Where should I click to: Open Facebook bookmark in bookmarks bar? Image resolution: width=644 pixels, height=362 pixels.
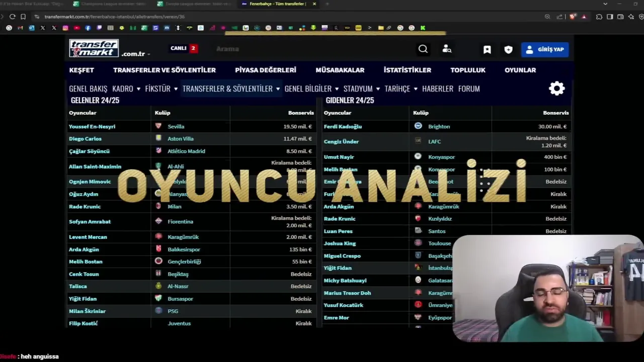tap(88, 28)
